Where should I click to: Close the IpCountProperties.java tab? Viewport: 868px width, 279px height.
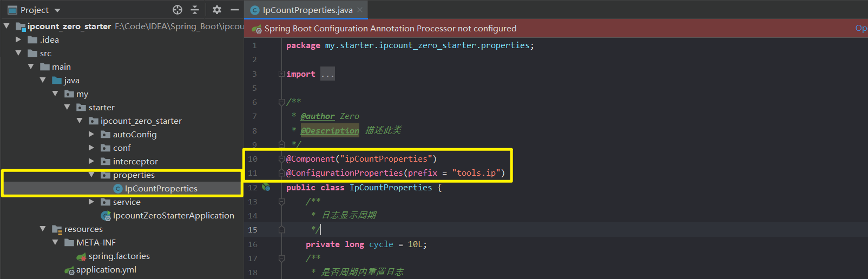pos(360,10)
